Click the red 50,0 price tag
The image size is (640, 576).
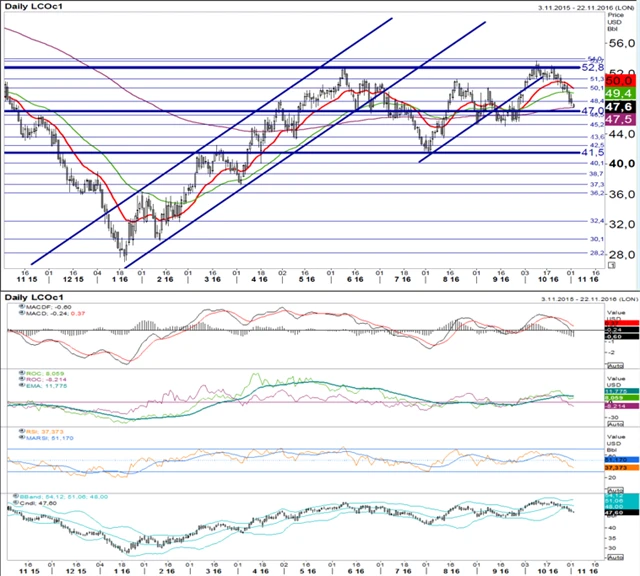[620, 80]
